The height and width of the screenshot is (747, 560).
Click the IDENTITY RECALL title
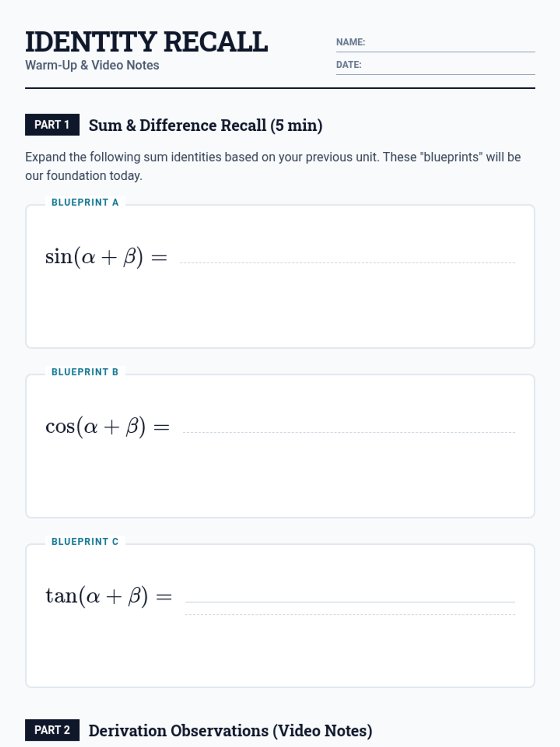click(x=147, y=42)
